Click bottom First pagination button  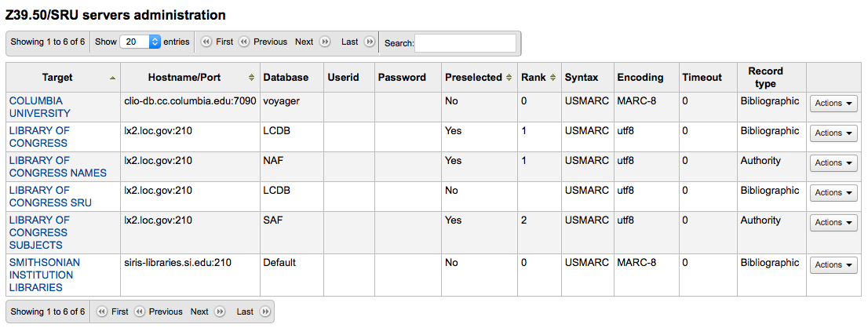click(119, 312)
